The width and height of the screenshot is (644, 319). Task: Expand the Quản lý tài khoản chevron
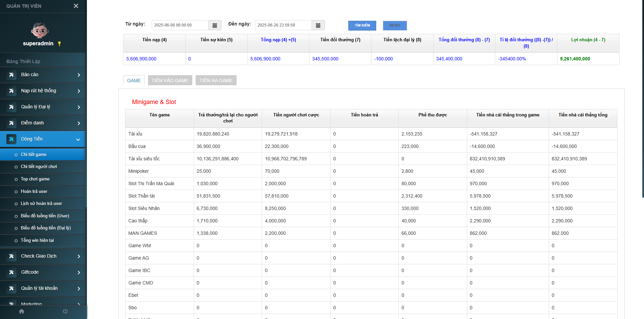pyautogui.click(x=79, y=289)
